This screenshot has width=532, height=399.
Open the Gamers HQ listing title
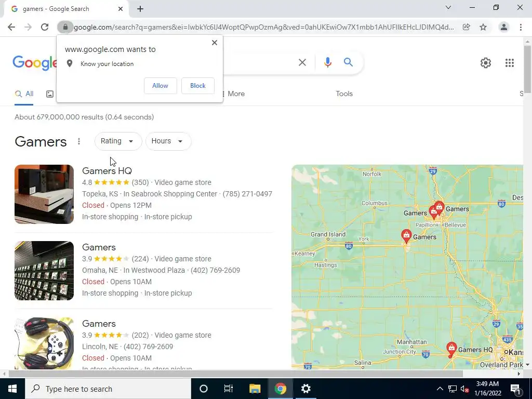107,170
